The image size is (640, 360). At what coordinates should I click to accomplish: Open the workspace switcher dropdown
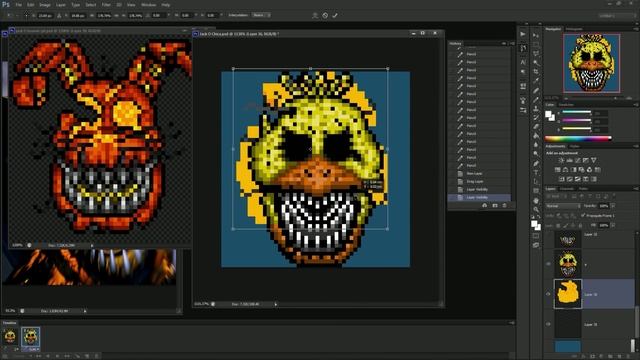tap(617, 16)
